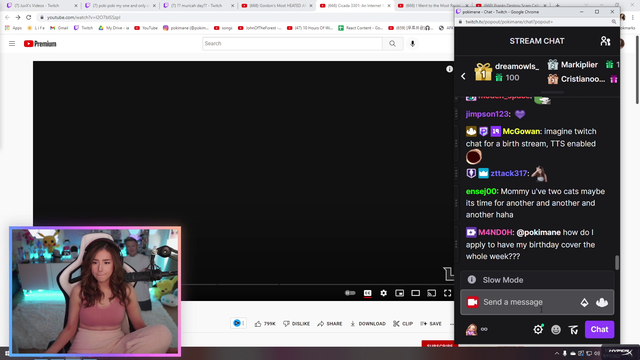Expand the video info card icon

(449, 69)
